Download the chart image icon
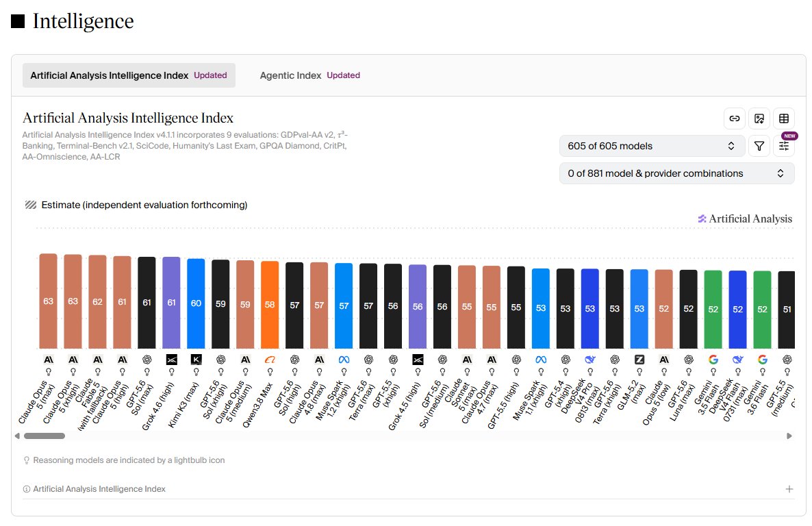This screenshot has height=526, width=812. [x=759, y=118]
